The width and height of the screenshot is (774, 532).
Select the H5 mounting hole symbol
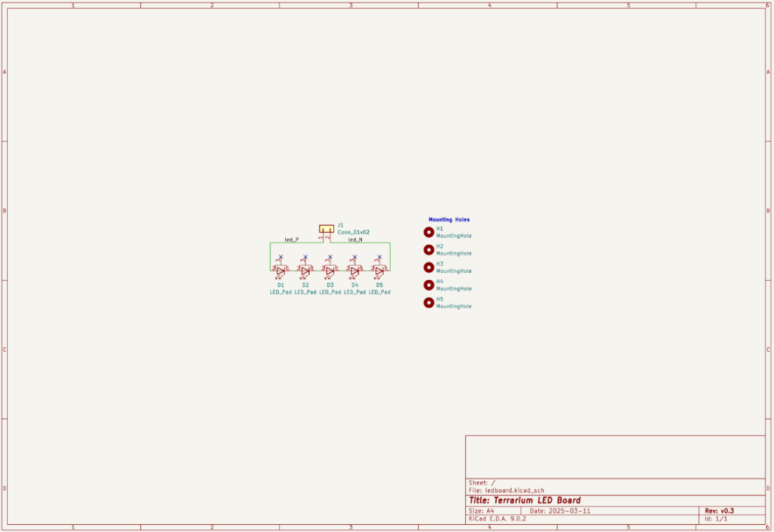click(429, 302)
